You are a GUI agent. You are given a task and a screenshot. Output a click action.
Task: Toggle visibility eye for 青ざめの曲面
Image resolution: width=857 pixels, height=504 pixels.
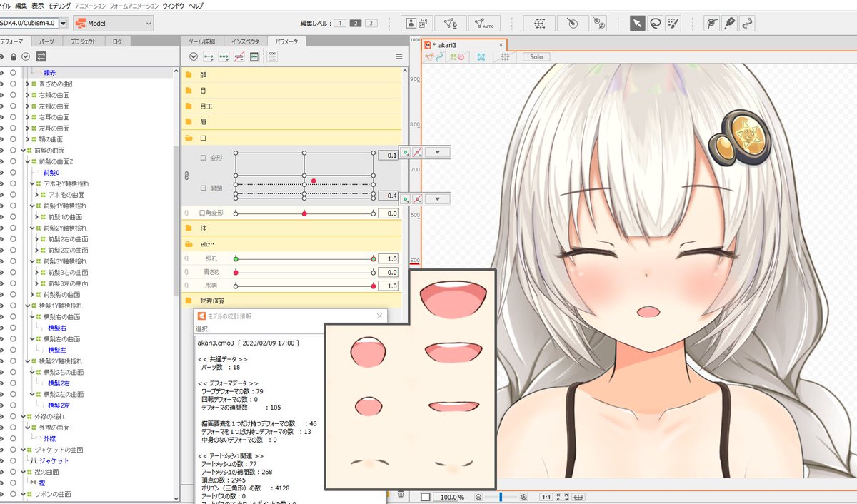click(x=2, y=84)
